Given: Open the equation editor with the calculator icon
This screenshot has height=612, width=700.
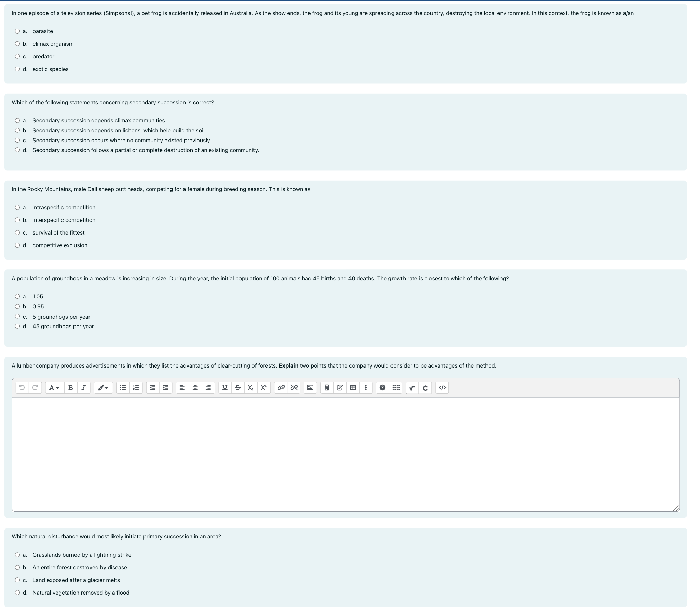Looking at the screenshot, I should (x=327, y=387).
